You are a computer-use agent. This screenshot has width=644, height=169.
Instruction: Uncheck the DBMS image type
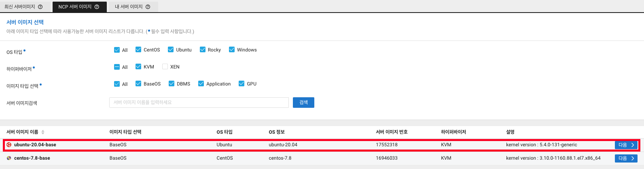(x=172, y=83)
